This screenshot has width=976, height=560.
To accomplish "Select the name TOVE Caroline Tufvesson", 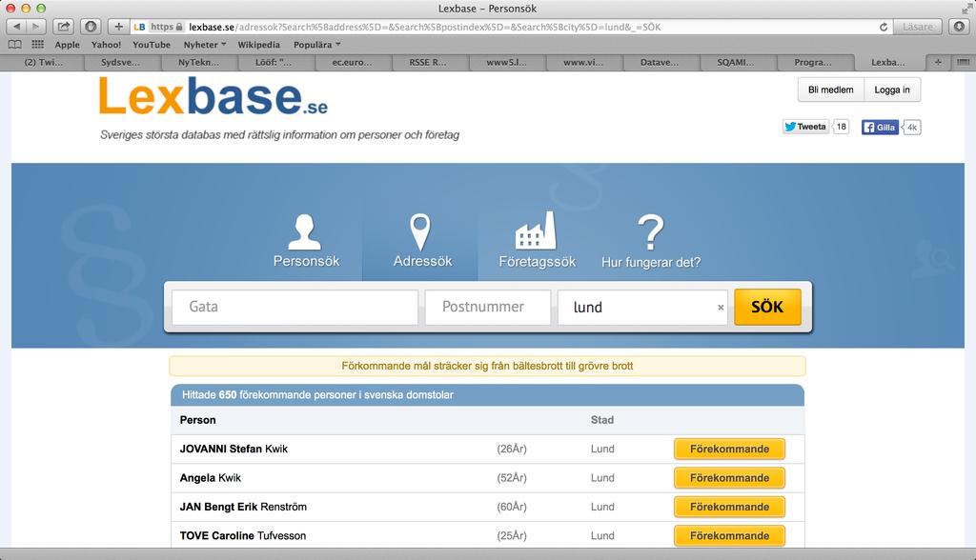I will 243,536.
